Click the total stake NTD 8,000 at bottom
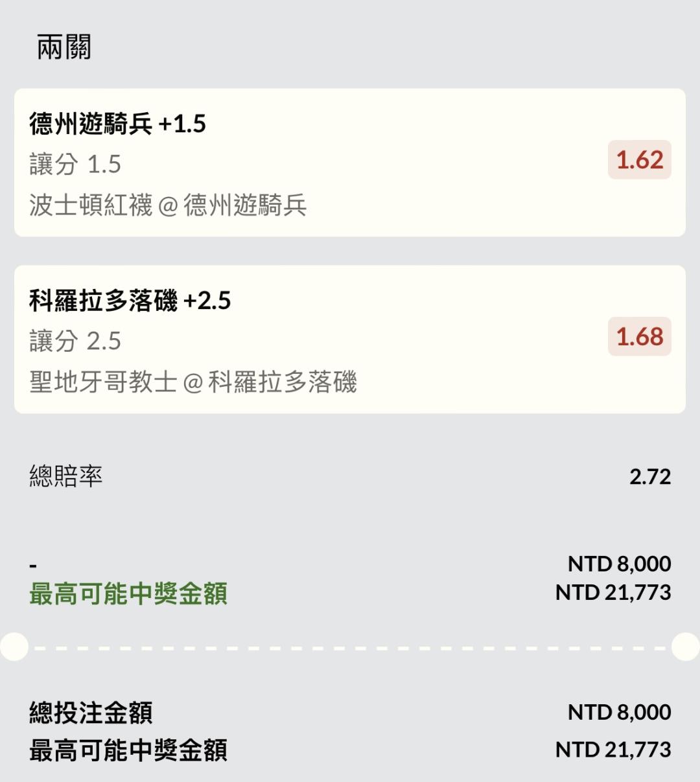Screen dimensions: 700x782 click(x=620, y=712)
